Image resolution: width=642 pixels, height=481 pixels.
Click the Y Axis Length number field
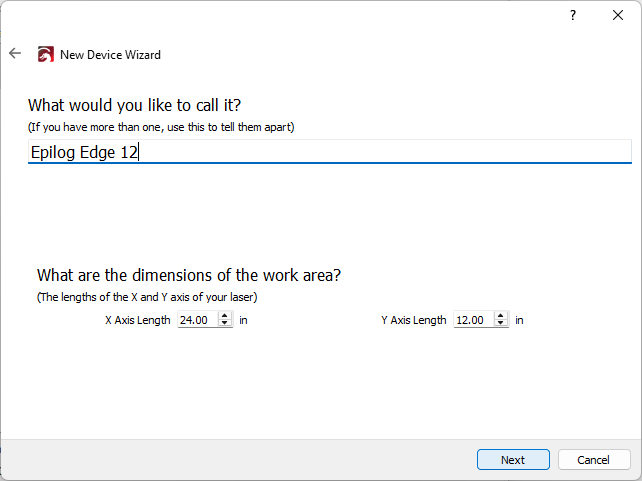pyautogui.click(x=472, y=320)
